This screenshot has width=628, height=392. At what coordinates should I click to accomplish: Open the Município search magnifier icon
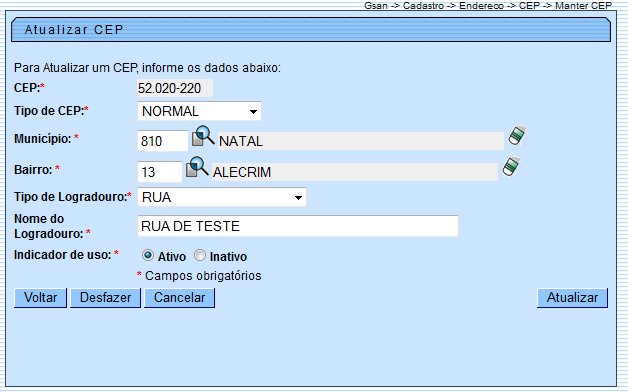(x=203, y=136)
